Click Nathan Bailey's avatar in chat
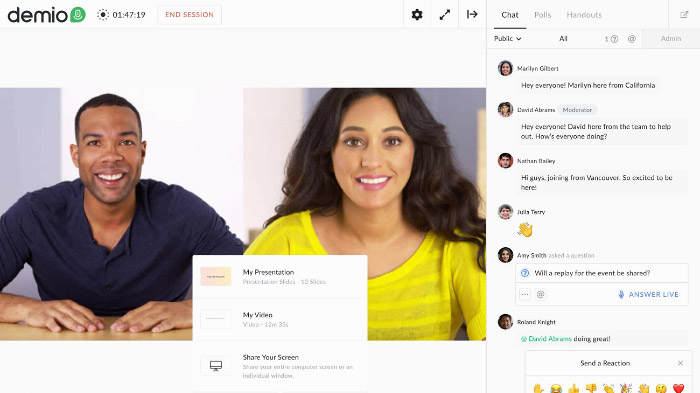 click(505, 160)
